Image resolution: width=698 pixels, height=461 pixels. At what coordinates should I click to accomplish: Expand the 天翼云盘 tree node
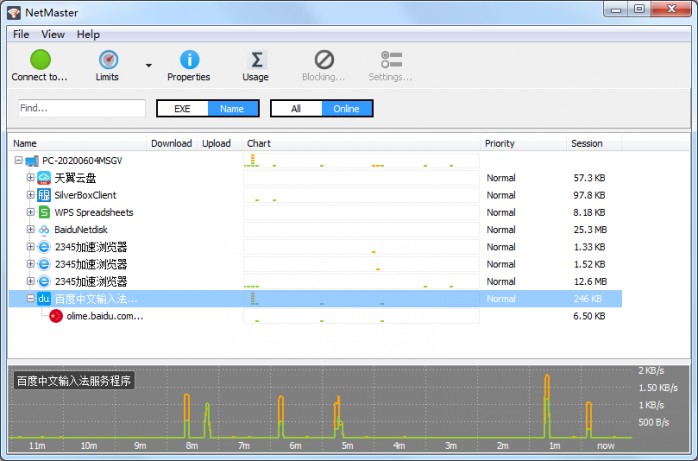(x=30, y=178)
